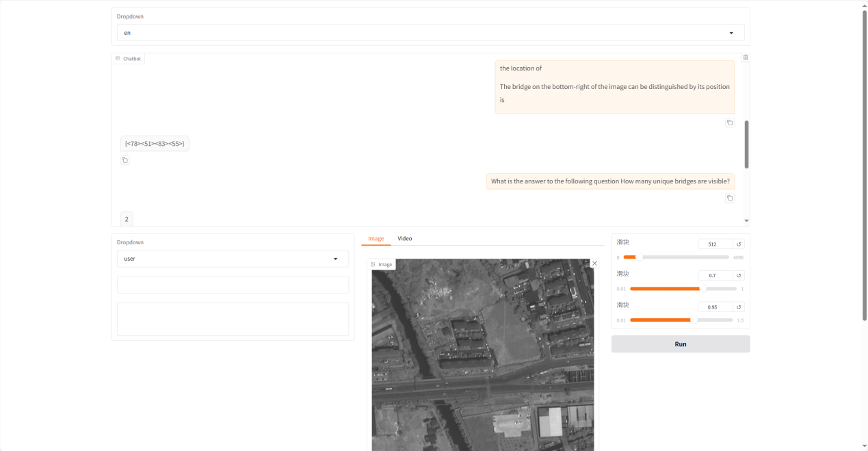Image resolution: width=868 pixels, height=451 pixels.
Task: Click the page scroll-down arrow at bottom right
Action: point(864,447)
